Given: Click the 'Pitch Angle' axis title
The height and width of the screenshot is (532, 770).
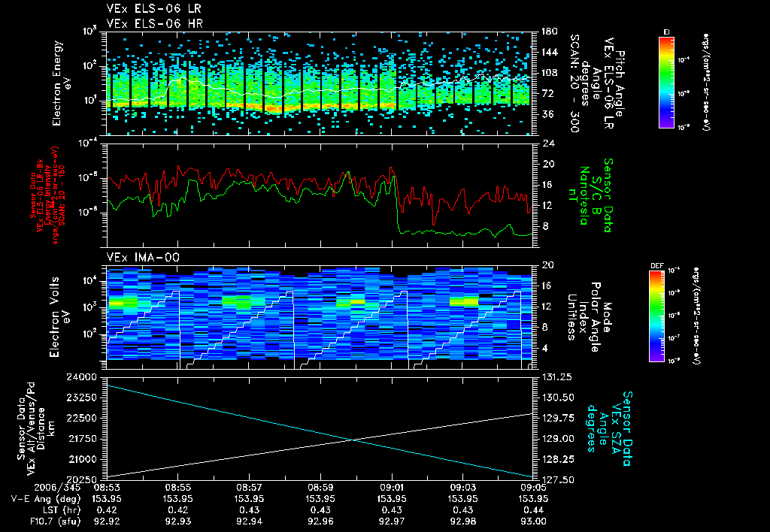Looking at the screenshot, I should pyautogui.click(x=620, y=83).
